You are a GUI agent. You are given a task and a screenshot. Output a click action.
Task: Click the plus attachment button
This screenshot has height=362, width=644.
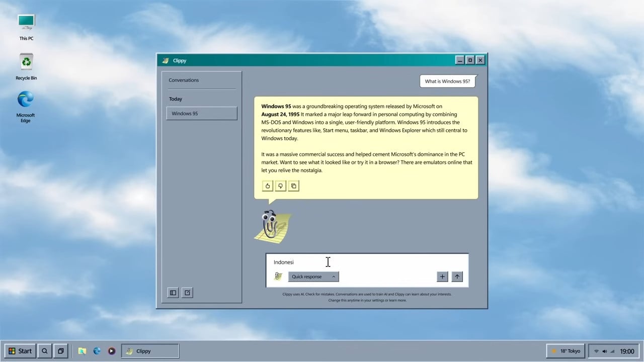point(442,276)
